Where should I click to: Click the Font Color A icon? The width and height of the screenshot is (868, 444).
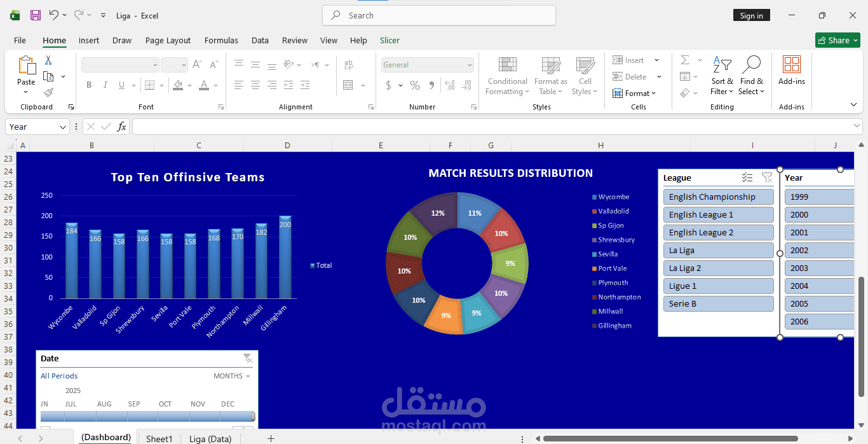(x=204, y=85)
